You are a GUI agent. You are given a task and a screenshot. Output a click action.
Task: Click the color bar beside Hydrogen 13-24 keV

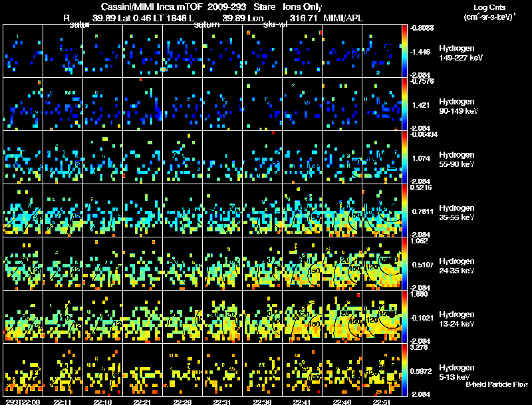click(x=404, y=317)
